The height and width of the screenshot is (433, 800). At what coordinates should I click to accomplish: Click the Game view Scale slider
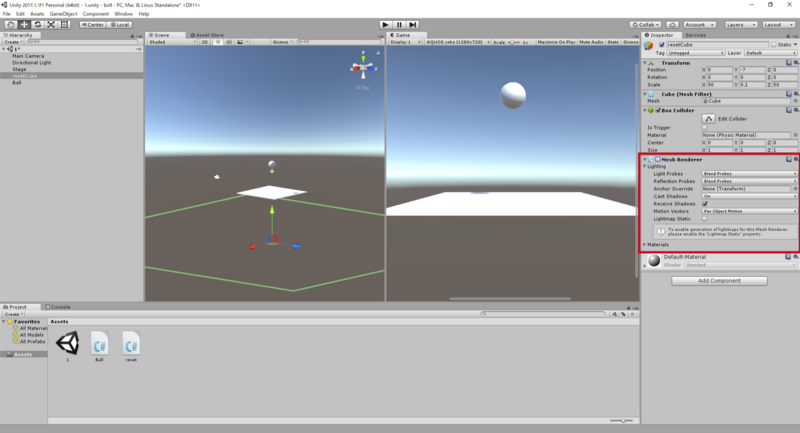coord(513,42)
